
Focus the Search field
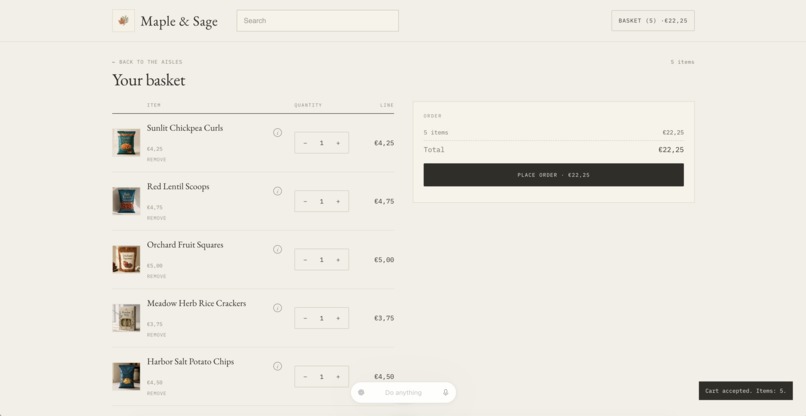click(318, 21)
